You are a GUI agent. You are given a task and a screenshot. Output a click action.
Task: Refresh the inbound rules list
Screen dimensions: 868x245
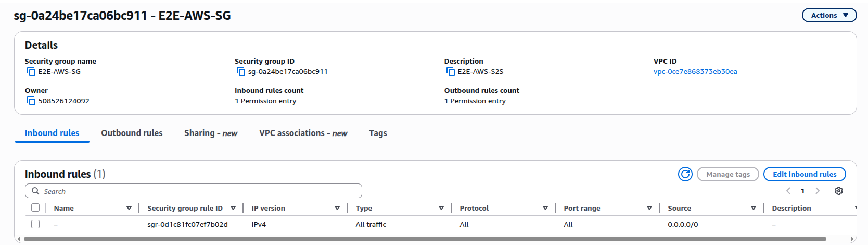click(x=685, y=174)
